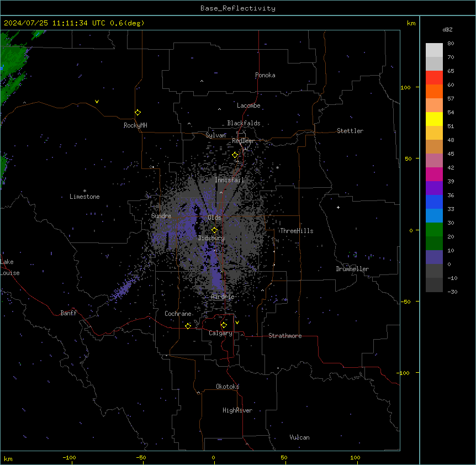Select the light blue swatch below 33 dBZ

(434, 216)
